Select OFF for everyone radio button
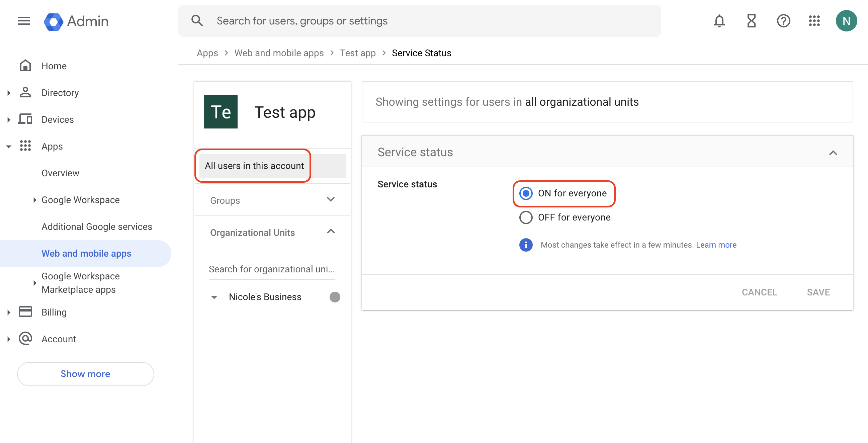The width and height of the screenshot is (868, 443). (524, 217)
